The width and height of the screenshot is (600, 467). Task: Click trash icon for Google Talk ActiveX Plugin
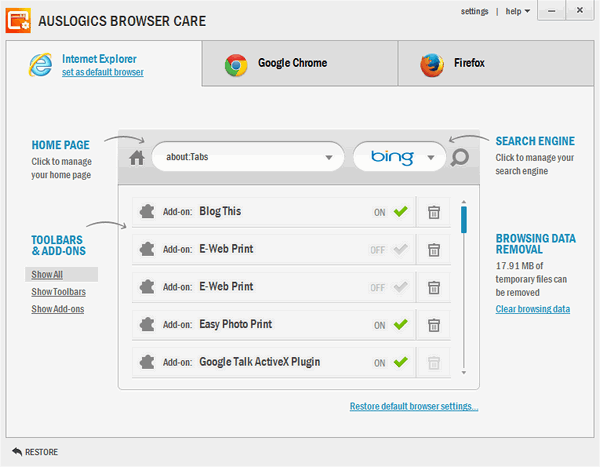[x=434, y=362]
